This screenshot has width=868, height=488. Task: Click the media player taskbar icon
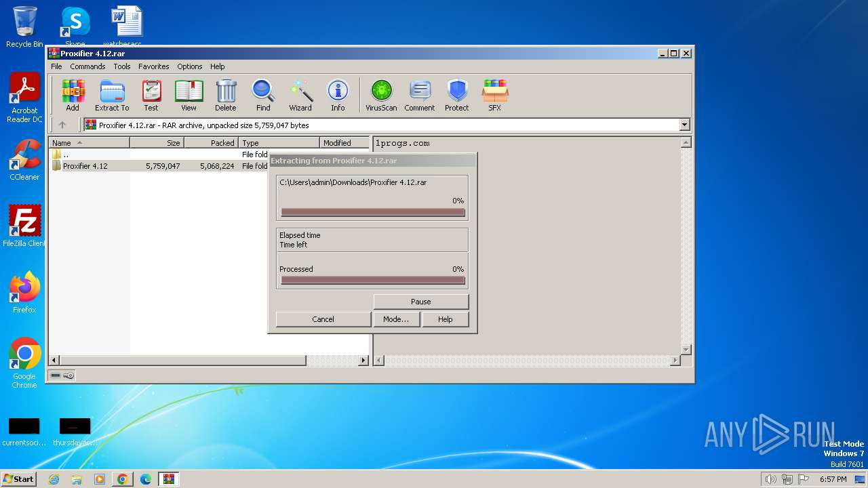(x=100, y=479)
